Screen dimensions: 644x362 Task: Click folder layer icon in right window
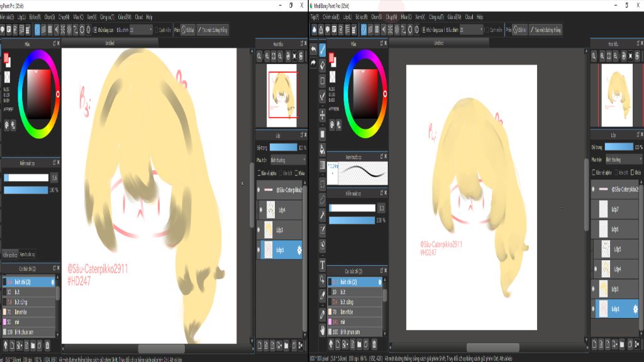pos(622,344)
